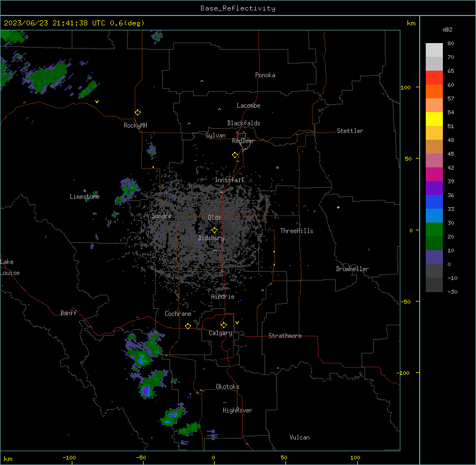Screen dimensions: 476x465
Task: Click the Banff city label
Action: coord(68,313)
